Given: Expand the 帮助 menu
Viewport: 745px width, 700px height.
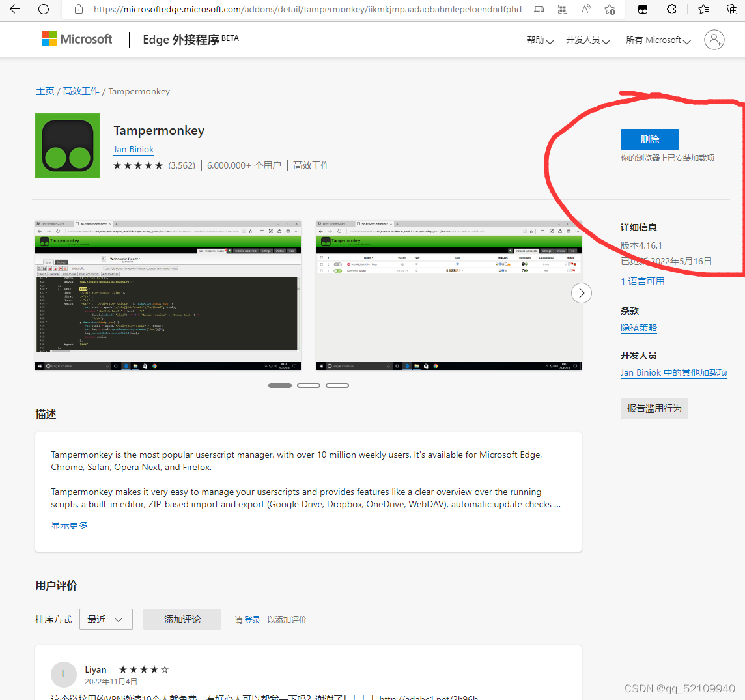Looking at the screenshot, I should click(x=541, y=40).
